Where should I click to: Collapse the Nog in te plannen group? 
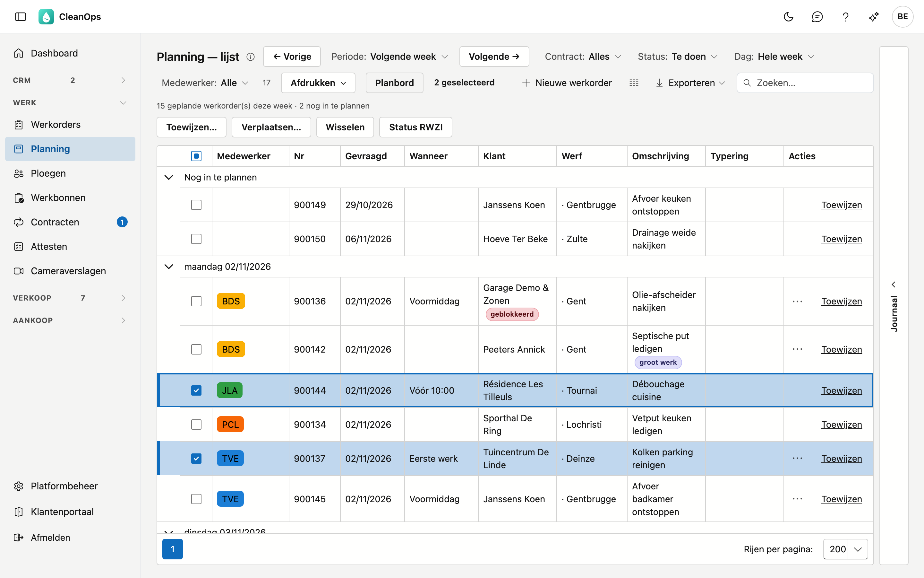pyautogui.click(x=168, y=177)
